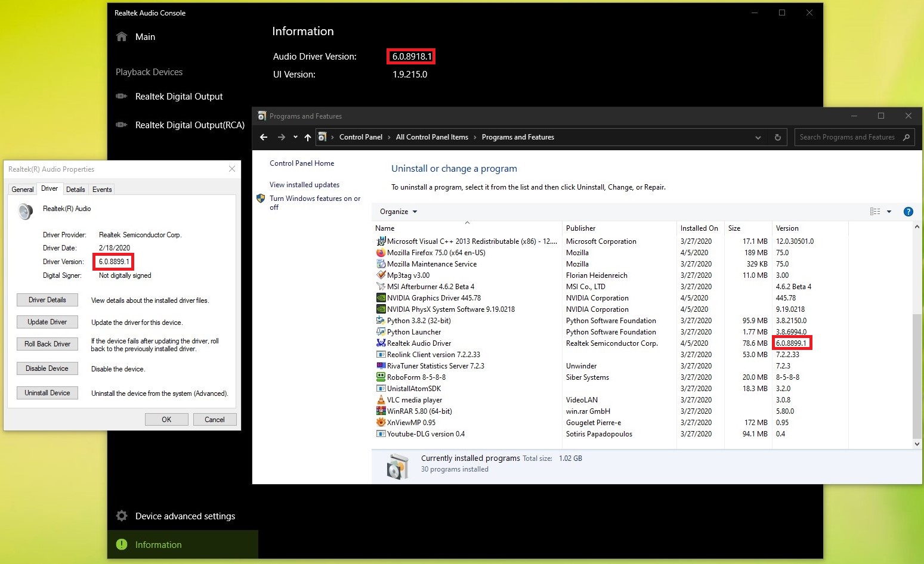Click Cancel in Realtek Audio Properties
The width and height of the screenshot is (924, 564).
215,420
